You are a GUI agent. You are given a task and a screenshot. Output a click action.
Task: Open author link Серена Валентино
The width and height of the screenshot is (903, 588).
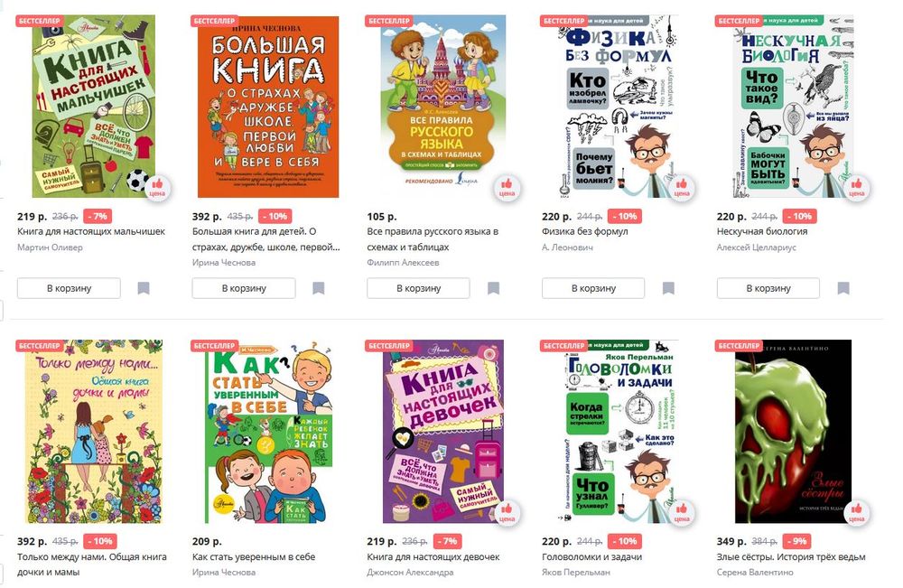pos(755,572)
